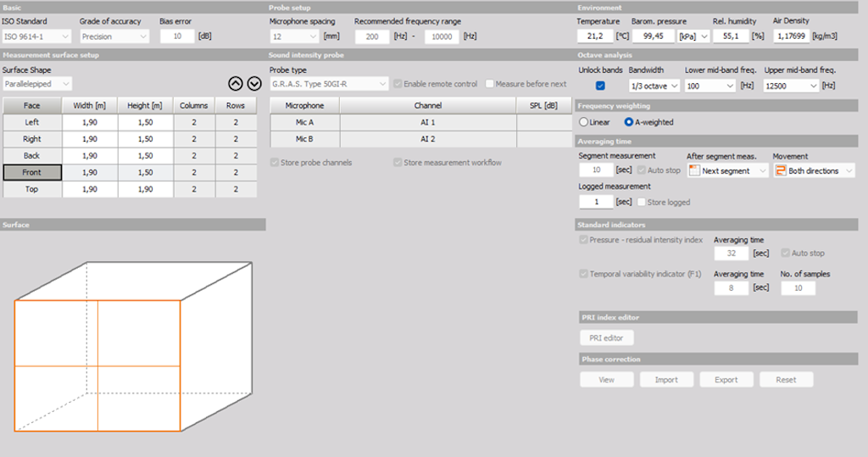This screenshot has width=868, height=457.
Task: Click the move face down arrow icon
Action: coord(254,84)
